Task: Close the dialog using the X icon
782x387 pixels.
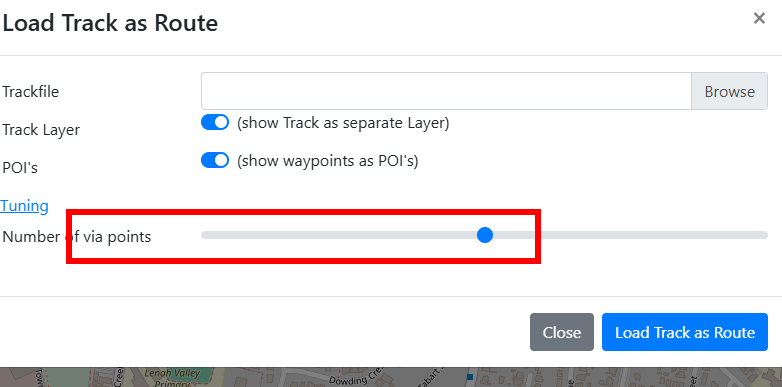Action: pos(759,19)
